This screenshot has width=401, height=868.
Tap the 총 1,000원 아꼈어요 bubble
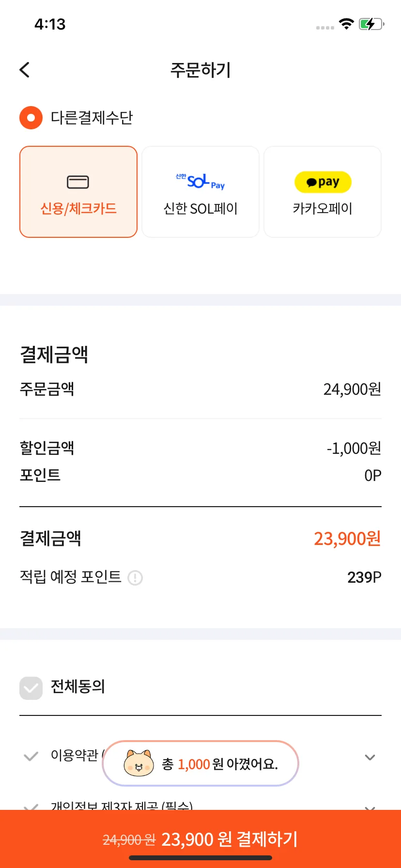coord(200,763)
